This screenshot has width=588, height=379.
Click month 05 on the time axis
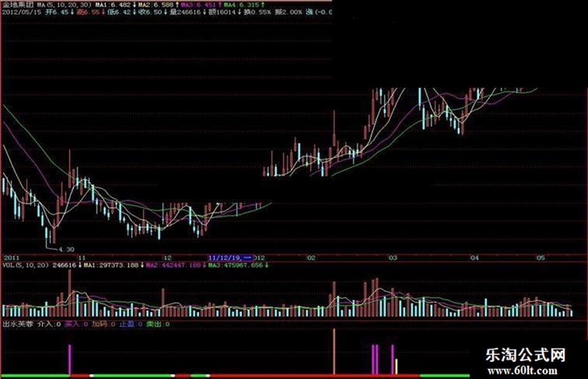[540, 258]
